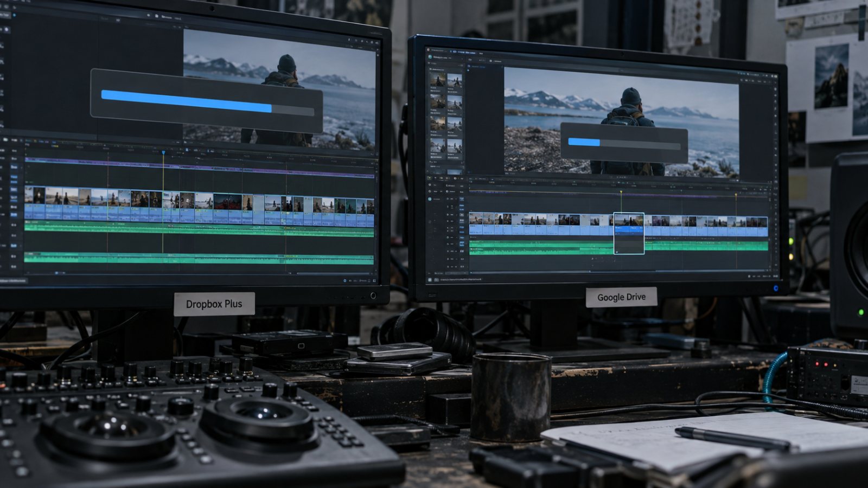Select the highlighted outlined clip on the Google Drive timeline
868x488 pixels.
(629, 233)
